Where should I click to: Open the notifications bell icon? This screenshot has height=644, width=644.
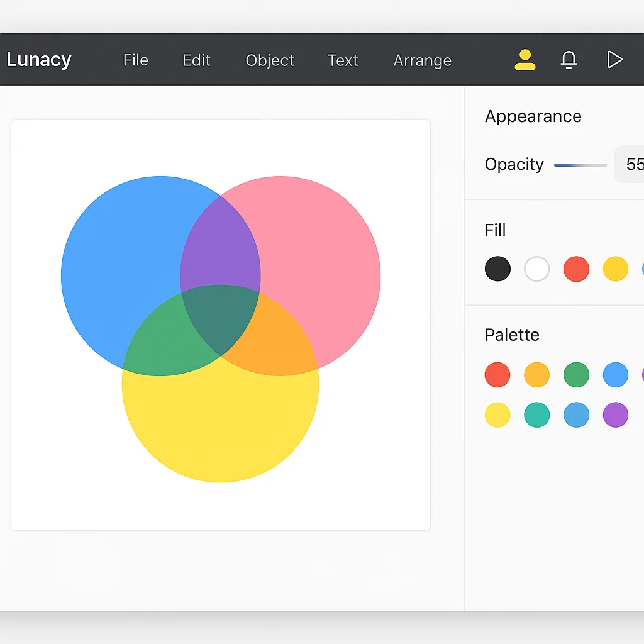[x=569, y=60]
